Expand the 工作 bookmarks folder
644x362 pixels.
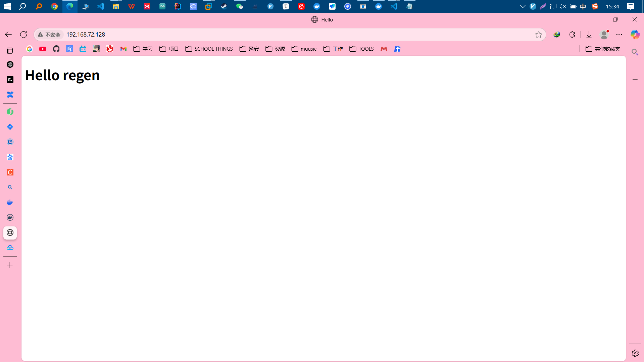point(333,49)
